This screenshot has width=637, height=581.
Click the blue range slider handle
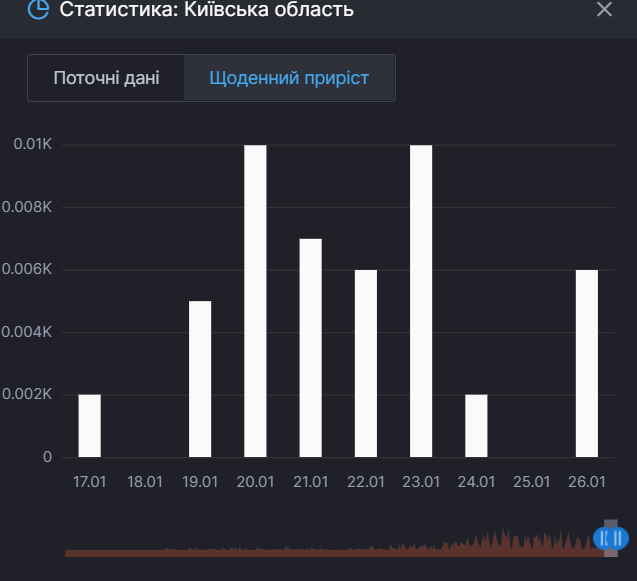[x=610, y=538]
